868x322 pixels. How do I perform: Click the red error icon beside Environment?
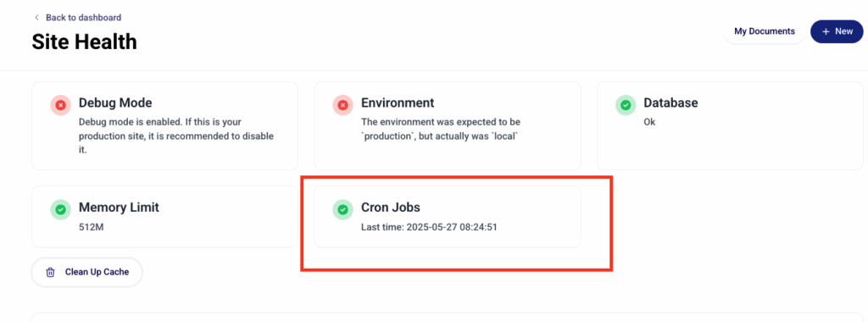[343, 105]
